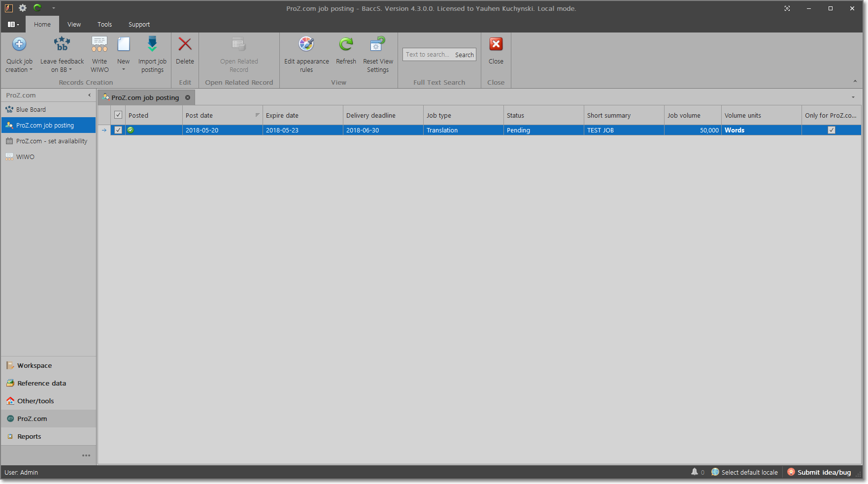Create a New record
868x484 pixels.
[123, 55]
